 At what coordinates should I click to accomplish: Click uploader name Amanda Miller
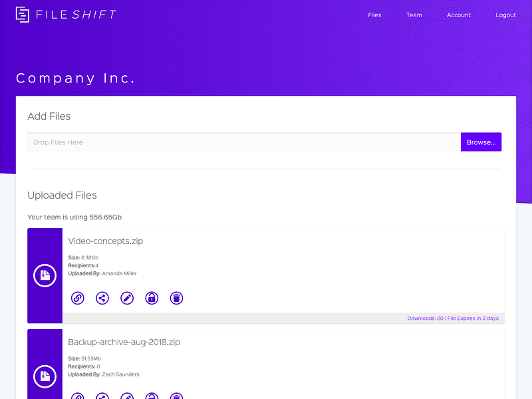(x=119, y=273)
